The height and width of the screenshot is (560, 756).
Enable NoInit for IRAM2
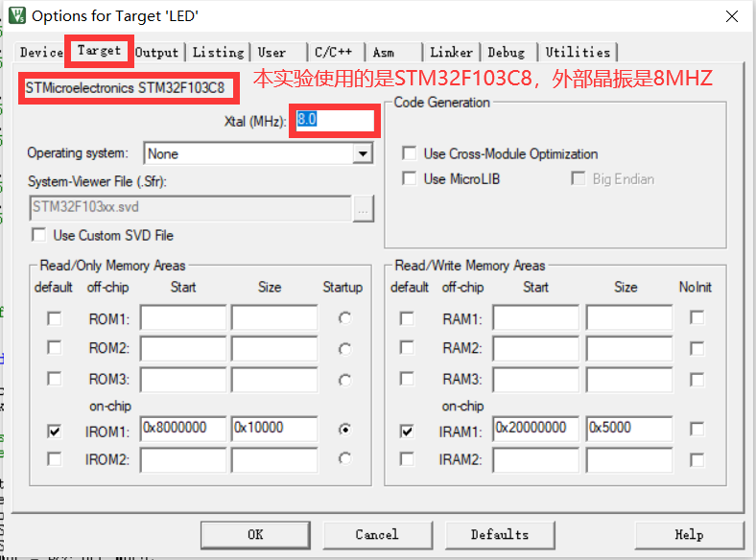[697, 459]
